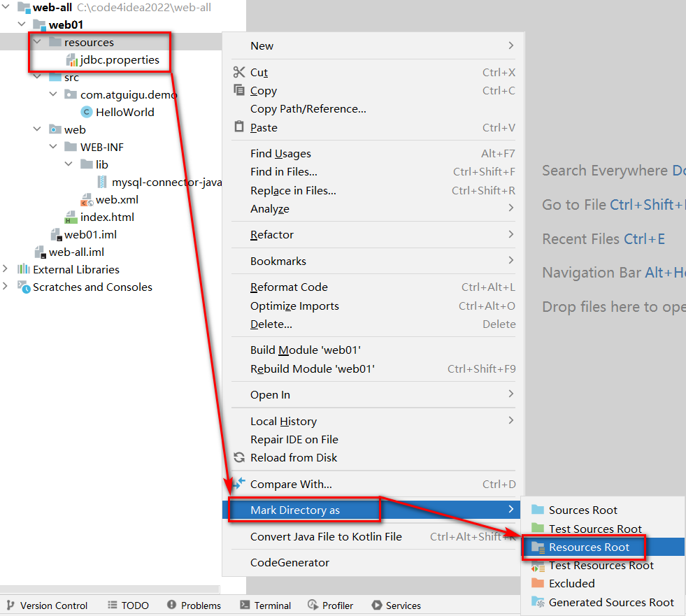Click the Reload from Disk icon
This screenshot has width=686, height=616.
click(239, 457)
